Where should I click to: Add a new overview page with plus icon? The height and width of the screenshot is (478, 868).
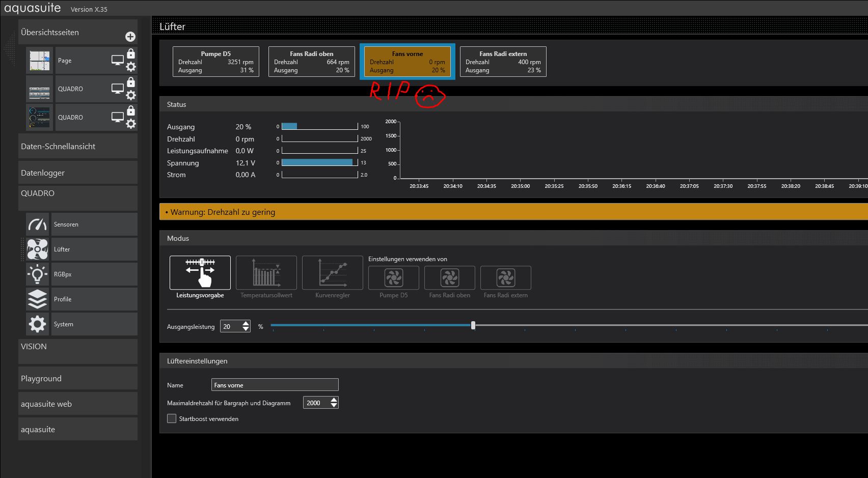click(130, 37)
